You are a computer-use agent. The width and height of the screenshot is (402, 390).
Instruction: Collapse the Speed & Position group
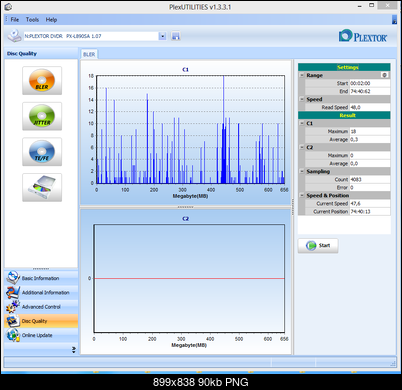click(x=302, y=195)
